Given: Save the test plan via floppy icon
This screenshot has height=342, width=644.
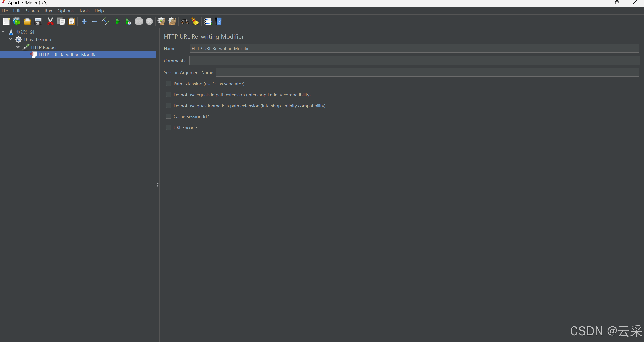Looking at the screenshot, I should pyautogui.click(x=38, y=21).
